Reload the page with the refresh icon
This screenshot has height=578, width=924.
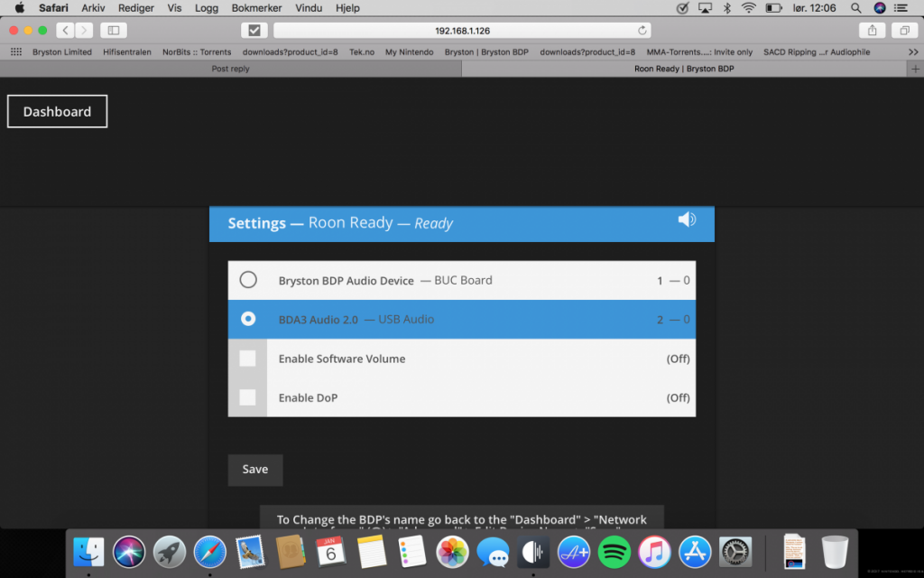pos(642,30)
